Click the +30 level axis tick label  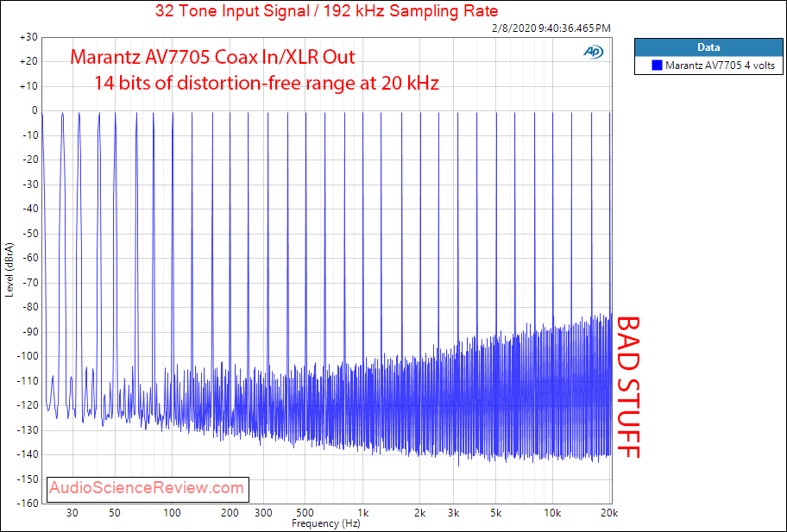pos(28,37)
